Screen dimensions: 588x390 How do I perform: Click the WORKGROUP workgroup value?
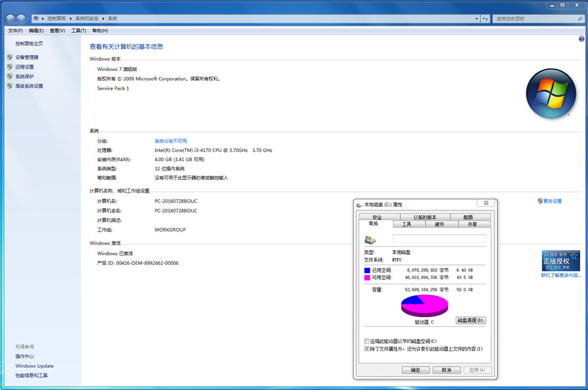tap(170, 229)
